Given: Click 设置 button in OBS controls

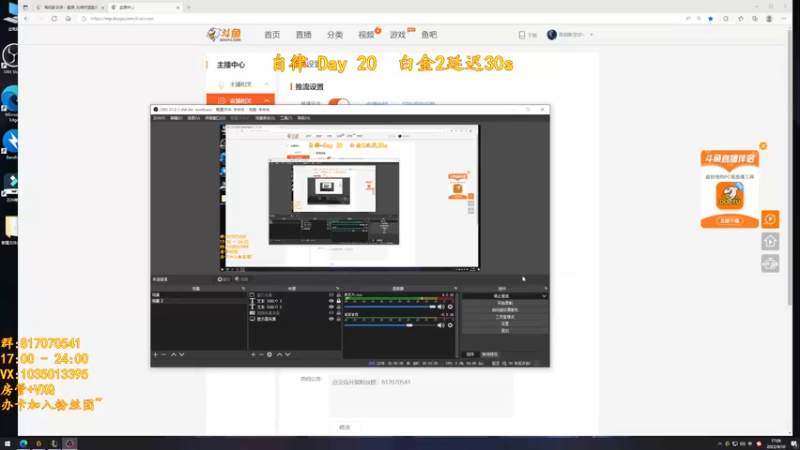Looking at the screenshot, I should tap(505, 323).
